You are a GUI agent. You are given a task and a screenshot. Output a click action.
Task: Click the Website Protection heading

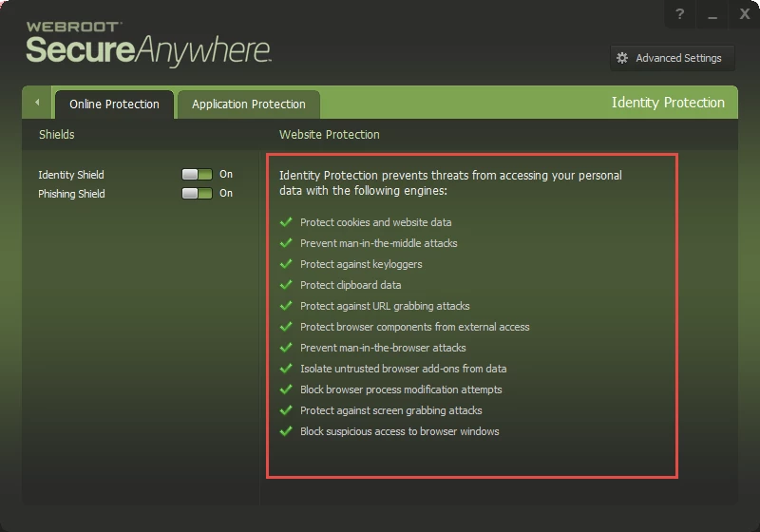[329, 135]
